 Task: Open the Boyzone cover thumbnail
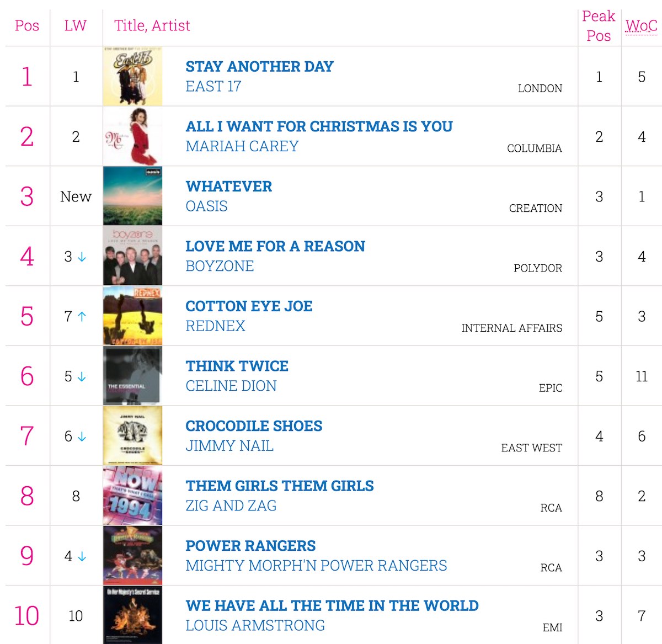[x=132, y=256]
